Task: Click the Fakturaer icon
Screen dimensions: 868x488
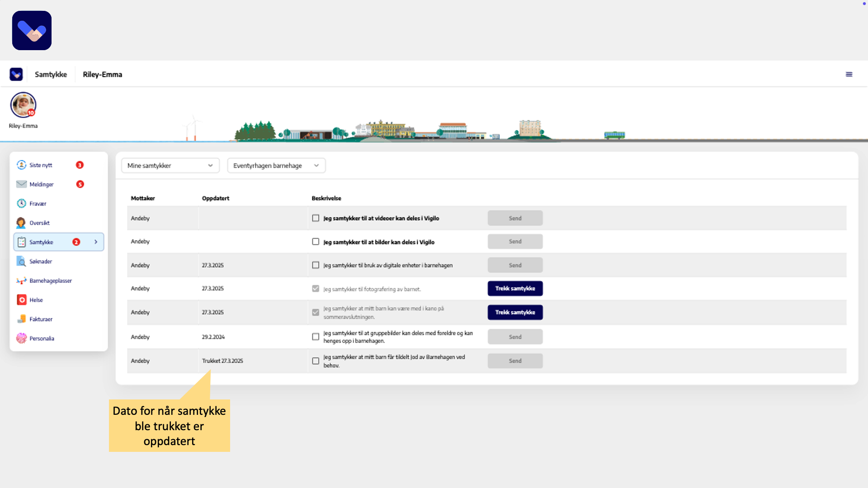Action: (x=21, y=319)
